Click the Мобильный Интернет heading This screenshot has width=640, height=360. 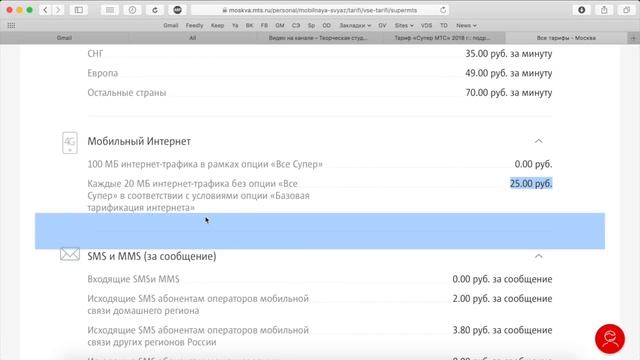pyautogui.click(x=139, y=141)
